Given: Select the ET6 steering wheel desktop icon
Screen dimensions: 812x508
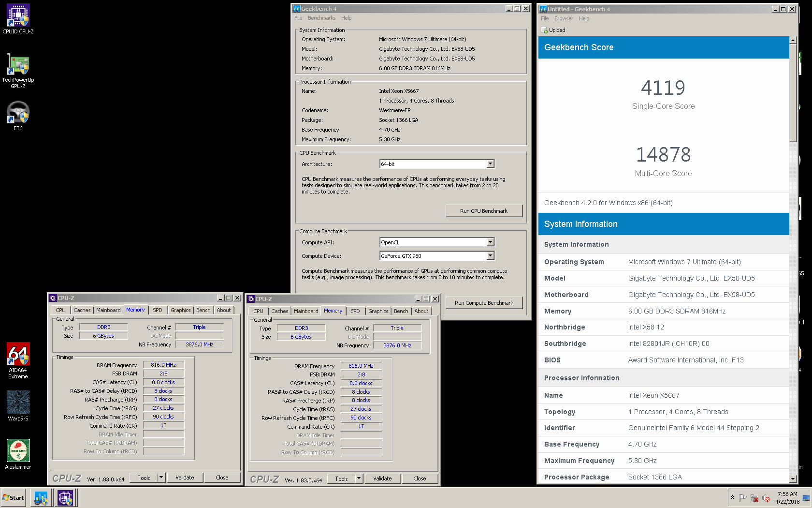Looking at the screenshot, I should tap(18, 116).
